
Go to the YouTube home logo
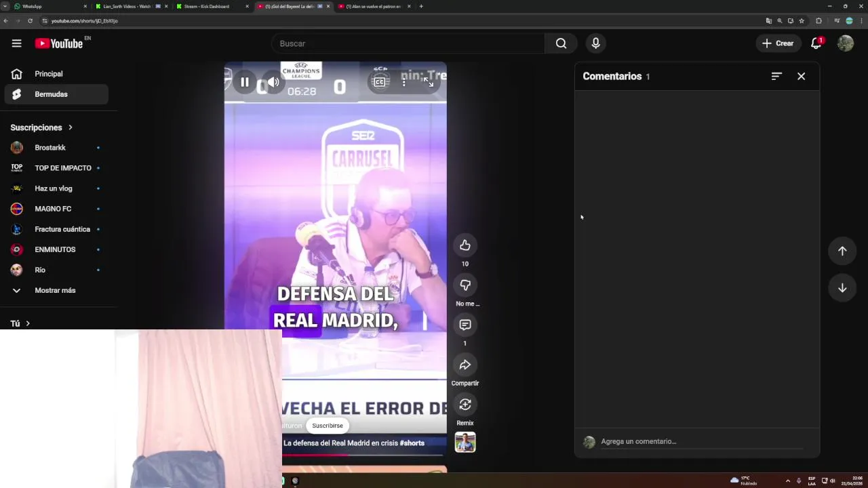59,43
